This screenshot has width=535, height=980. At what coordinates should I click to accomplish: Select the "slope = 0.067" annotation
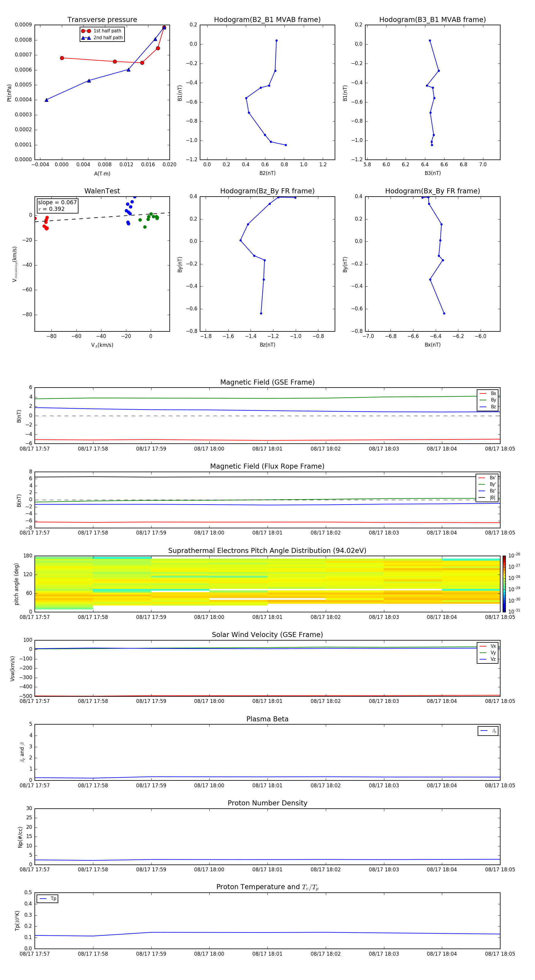click(x=57, y=203)
